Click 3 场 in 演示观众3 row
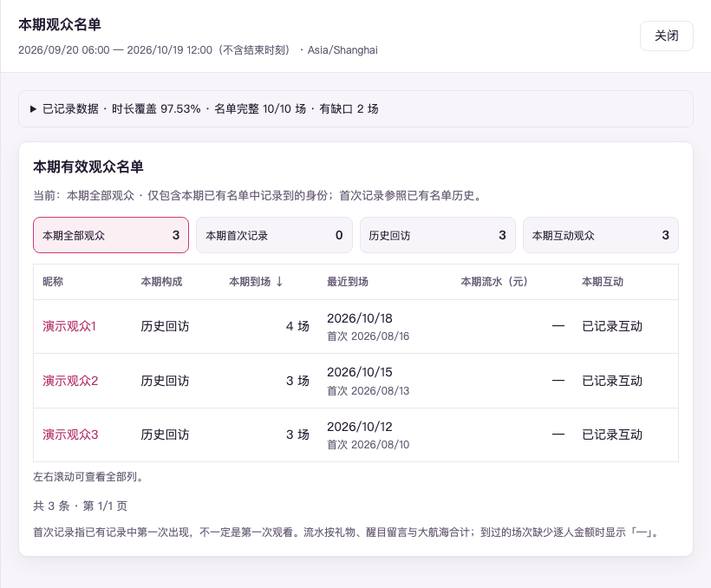The image size is (711, 588). tap(297, 434)
